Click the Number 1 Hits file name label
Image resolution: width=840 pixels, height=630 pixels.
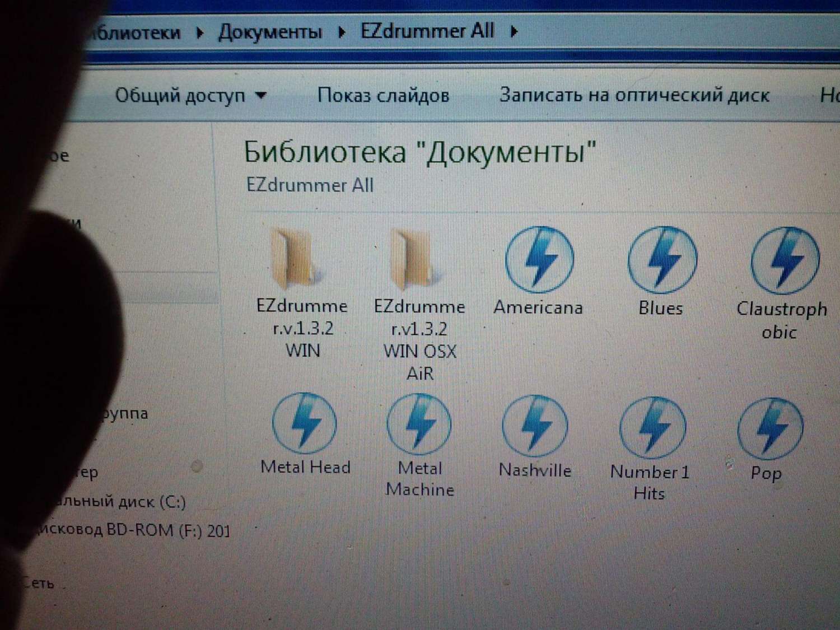(x=650, y=482)
